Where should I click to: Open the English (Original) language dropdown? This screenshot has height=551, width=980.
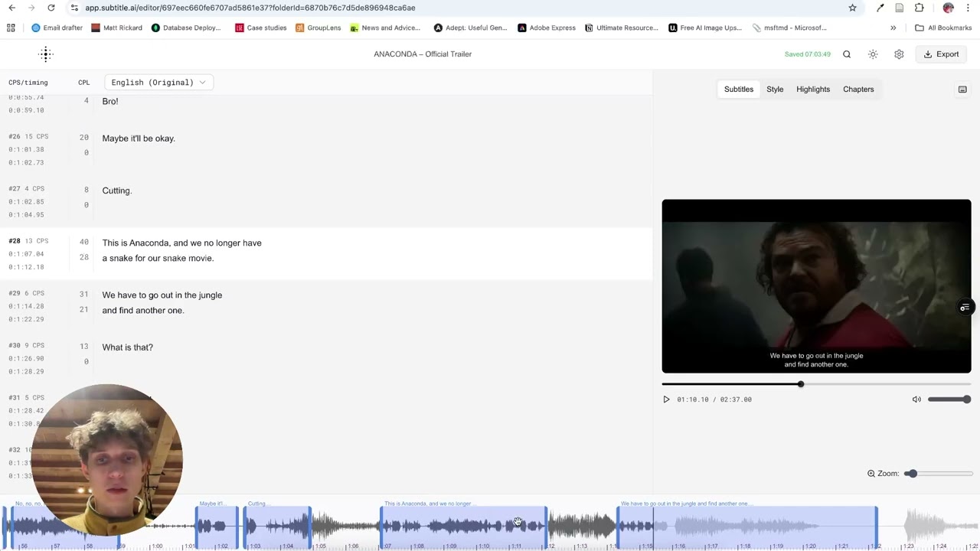click(158, 83)
